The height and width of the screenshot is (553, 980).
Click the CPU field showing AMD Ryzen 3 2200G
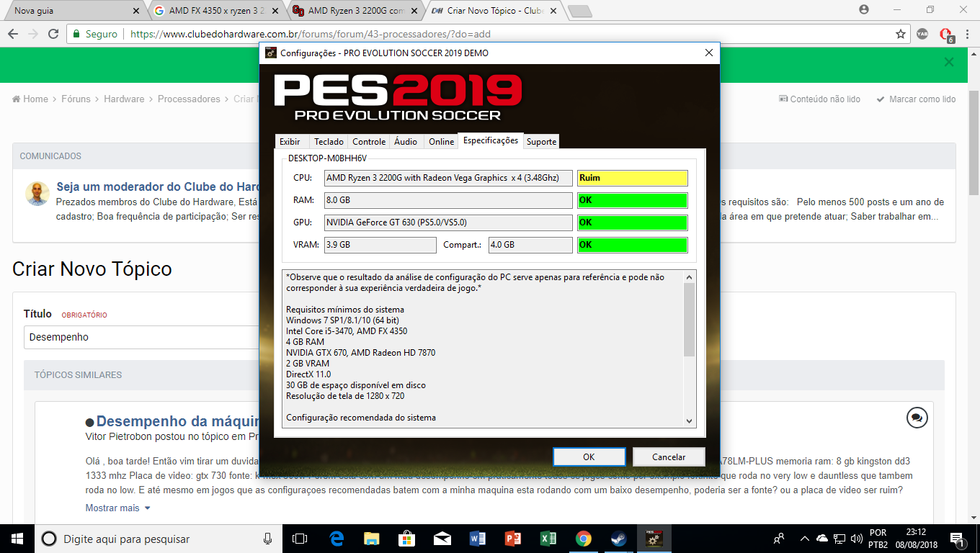(x=448, y=178)
